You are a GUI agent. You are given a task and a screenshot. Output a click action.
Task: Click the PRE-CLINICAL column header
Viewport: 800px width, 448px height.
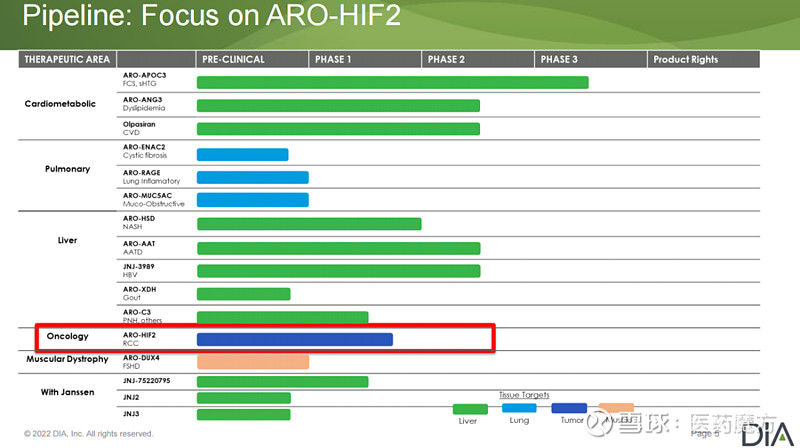point(252,59)
